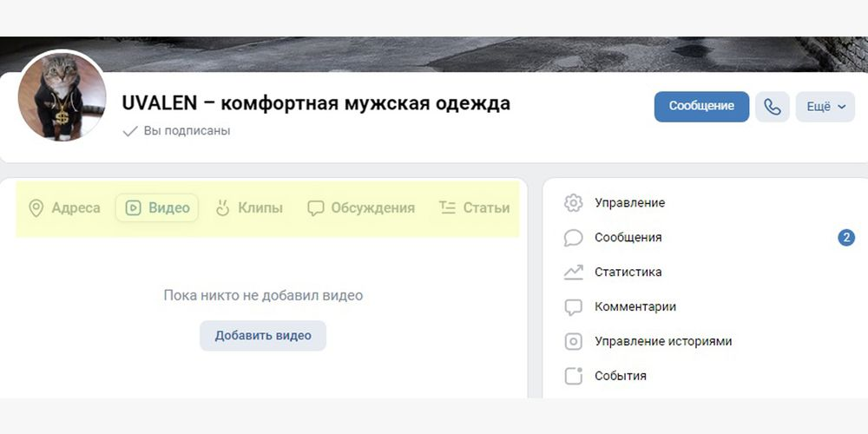This screenshot has height=434, width=868.
Task: Click the Клипы hand icon
Action: 222,208
